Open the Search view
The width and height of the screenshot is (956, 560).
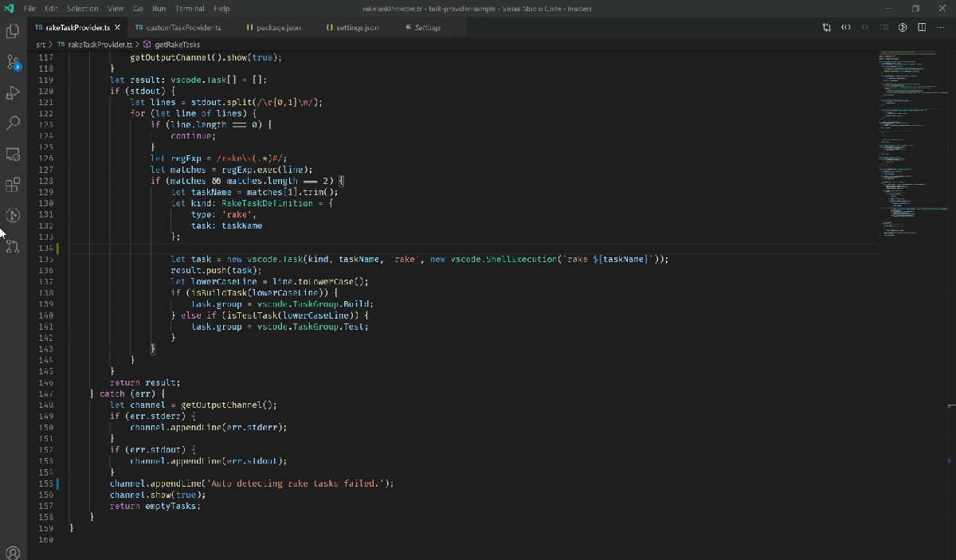tap(12, 122)
